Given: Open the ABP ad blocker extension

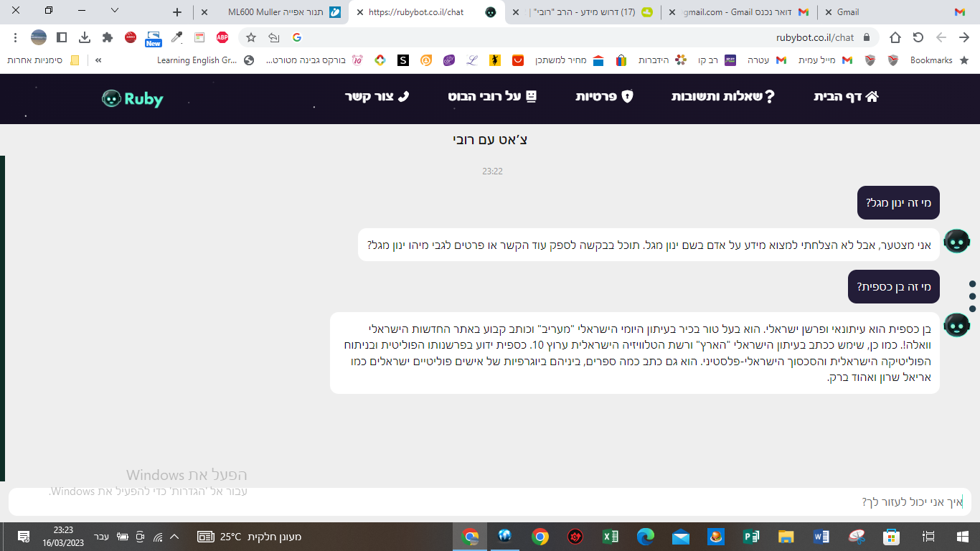Looking at the screenshot, I should click(222, 37).
